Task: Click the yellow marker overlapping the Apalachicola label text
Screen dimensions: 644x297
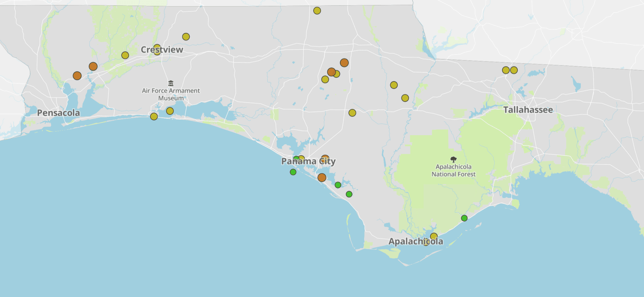Action: click(426, 242)
